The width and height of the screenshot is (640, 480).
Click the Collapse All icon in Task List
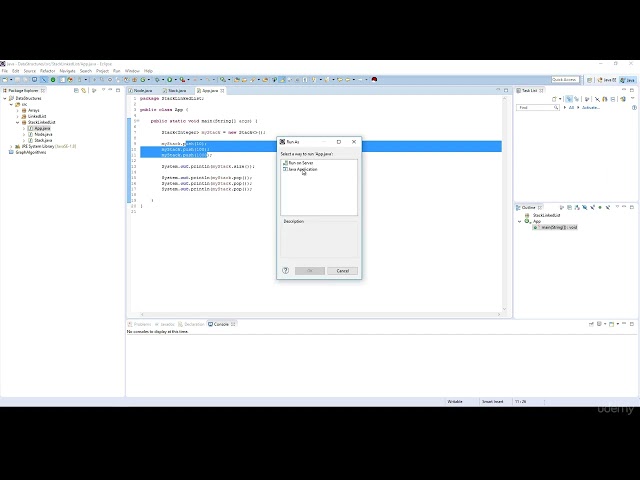pyautogui.click(x=613, y=99)
